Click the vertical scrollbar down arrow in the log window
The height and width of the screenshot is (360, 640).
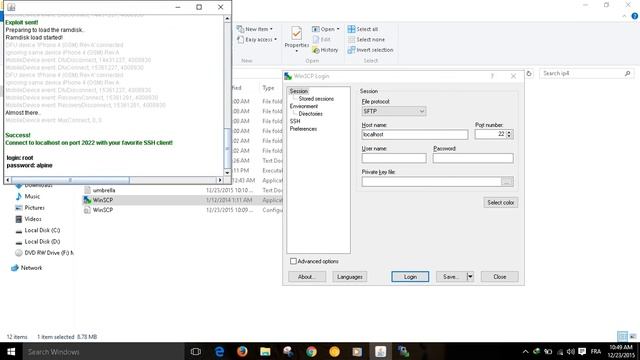[227, 173]
